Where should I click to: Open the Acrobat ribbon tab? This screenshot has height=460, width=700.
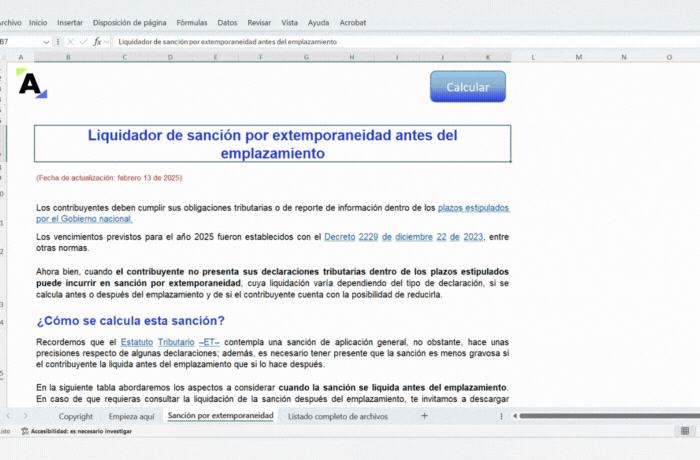point(353,22)
